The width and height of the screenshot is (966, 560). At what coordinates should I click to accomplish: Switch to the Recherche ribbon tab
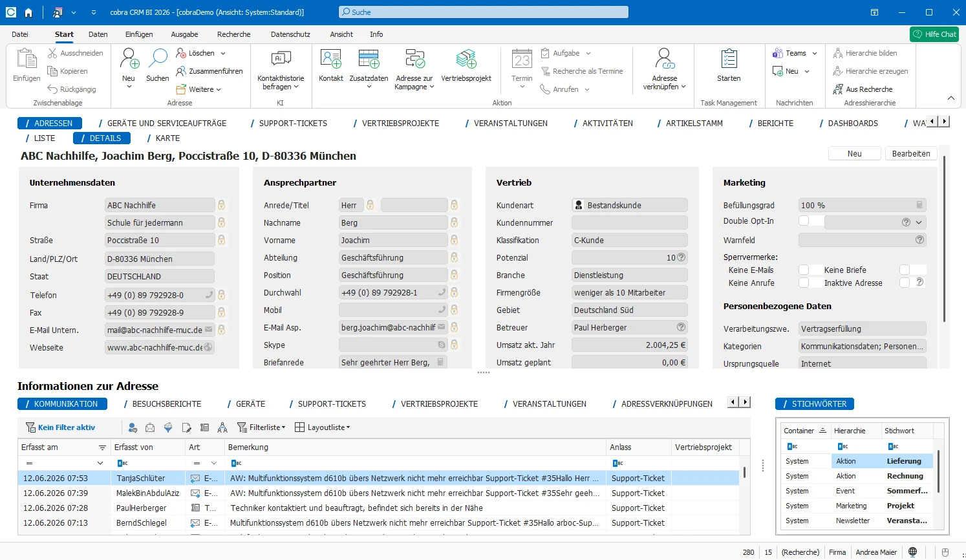tap(233, 34)
